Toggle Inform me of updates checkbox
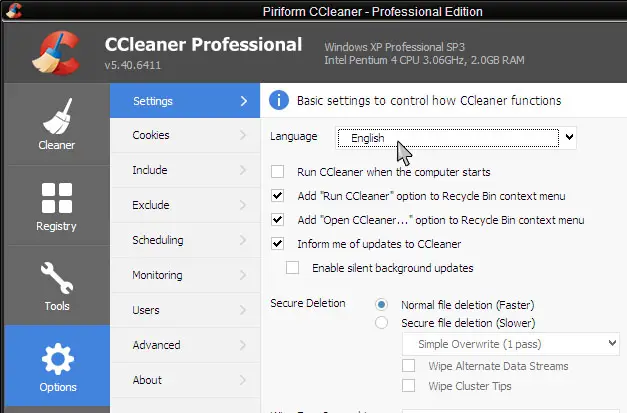Viewport: 627px width, 413px height. click(x=278, y=244)
